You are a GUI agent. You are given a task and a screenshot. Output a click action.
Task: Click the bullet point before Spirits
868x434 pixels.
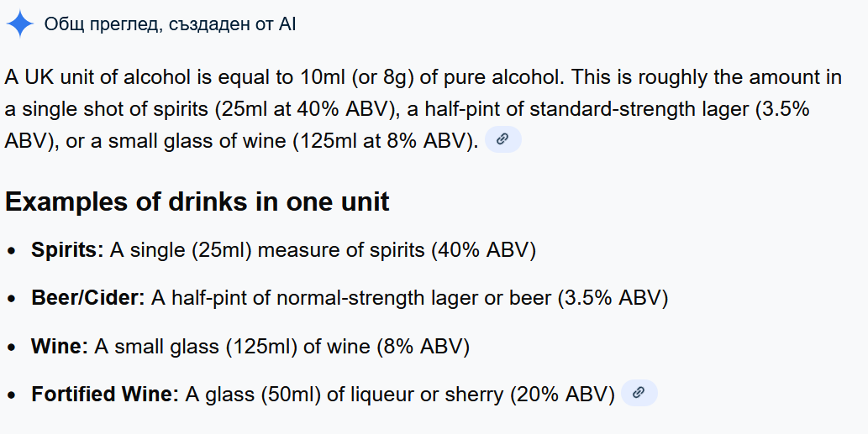12,251
